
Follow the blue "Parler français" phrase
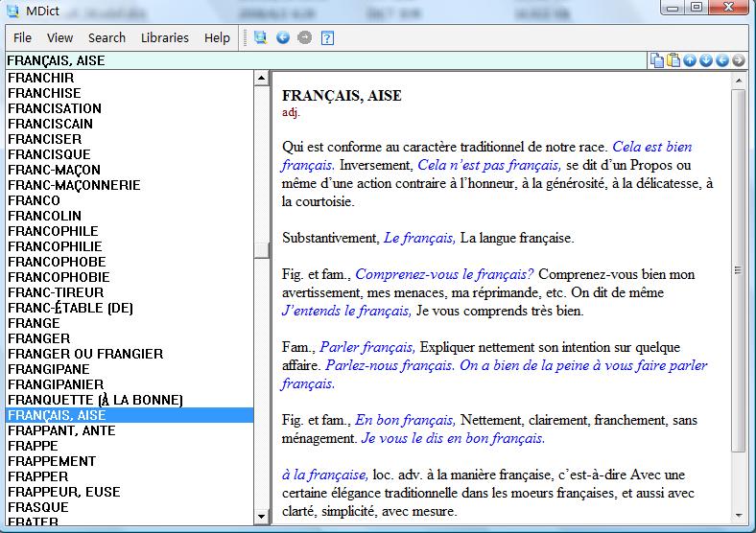[368, 347]
